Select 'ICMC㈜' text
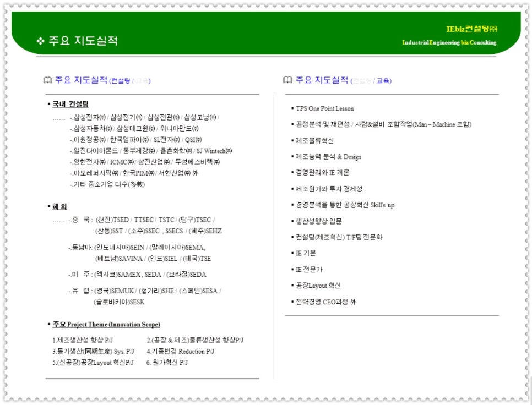The image size is (532, 405). [x=122, y=162]
